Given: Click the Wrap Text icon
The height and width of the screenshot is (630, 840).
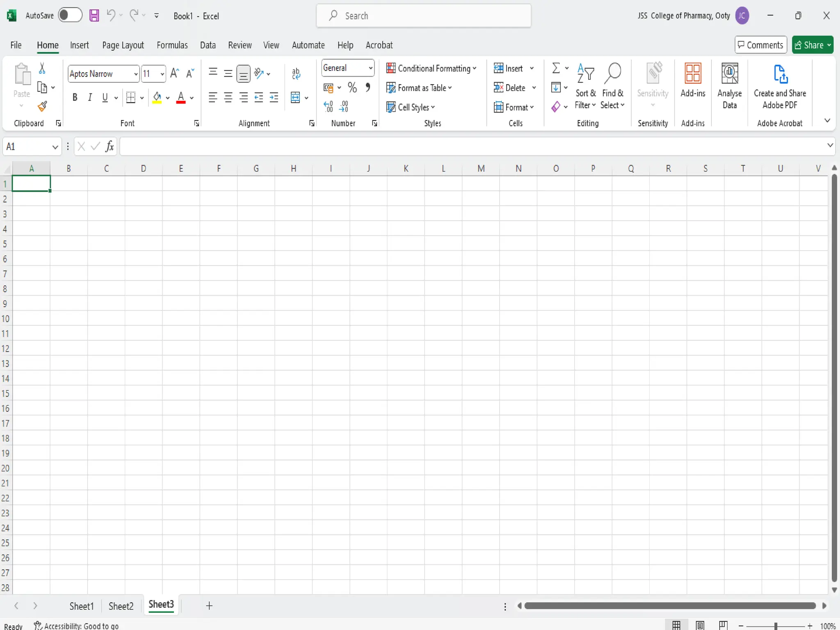Looking at the screenshot, I should (296, 73).
